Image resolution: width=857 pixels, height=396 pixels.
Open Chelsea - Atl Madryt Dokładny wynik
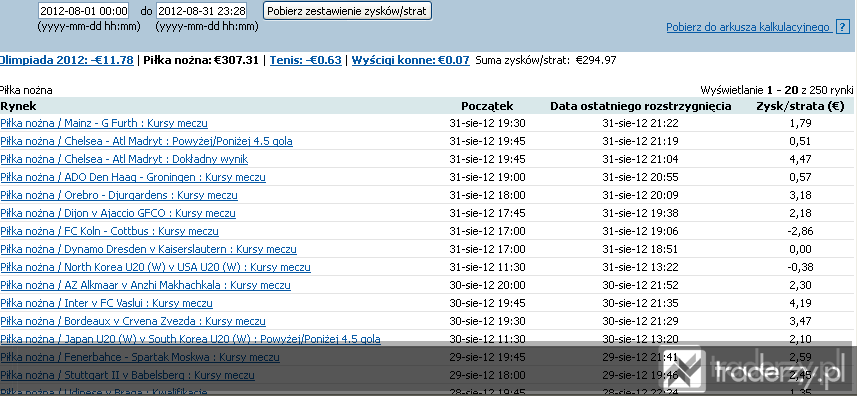tap(124, 159)
